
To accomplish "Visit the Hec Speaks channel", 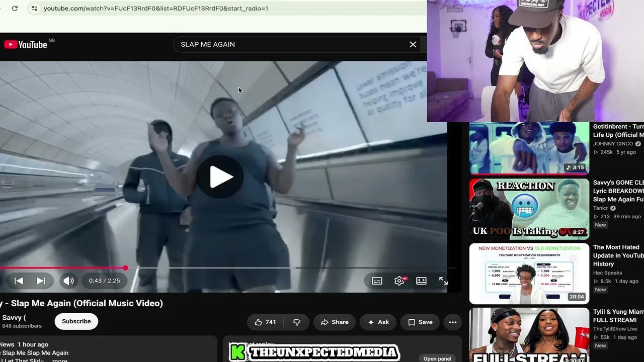I will 608,273.
